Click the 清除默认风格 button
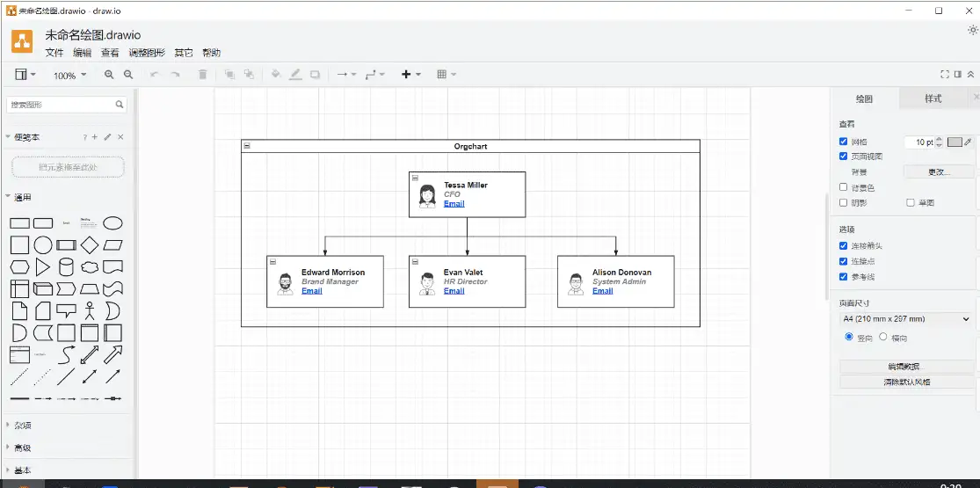Screen dimensions: 980x488 (906, 382)
